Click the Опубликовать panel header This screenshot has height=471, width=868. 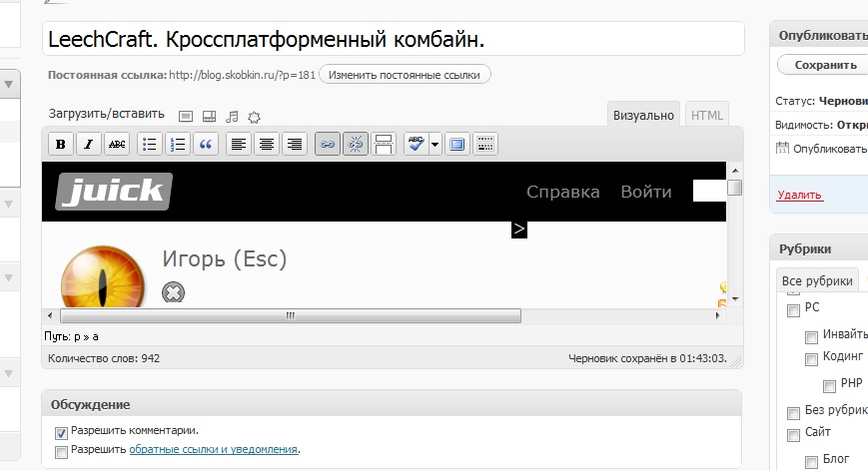819,35
